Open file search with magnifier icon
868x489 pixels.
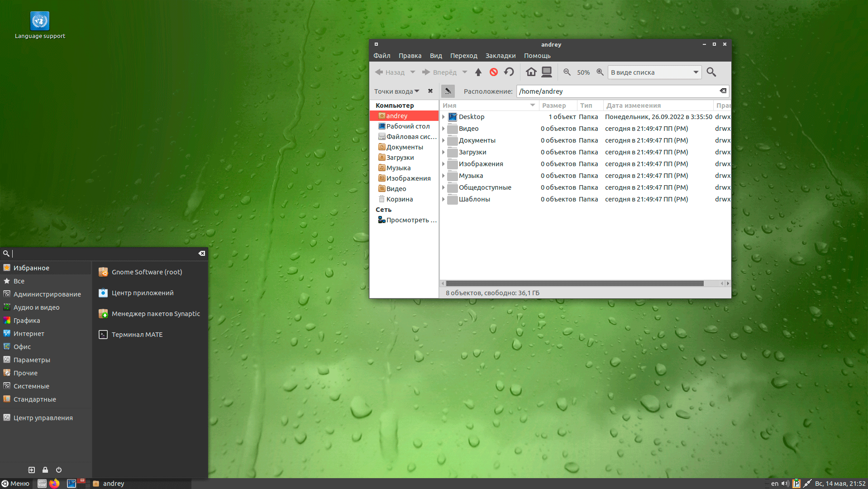(711, 72)
